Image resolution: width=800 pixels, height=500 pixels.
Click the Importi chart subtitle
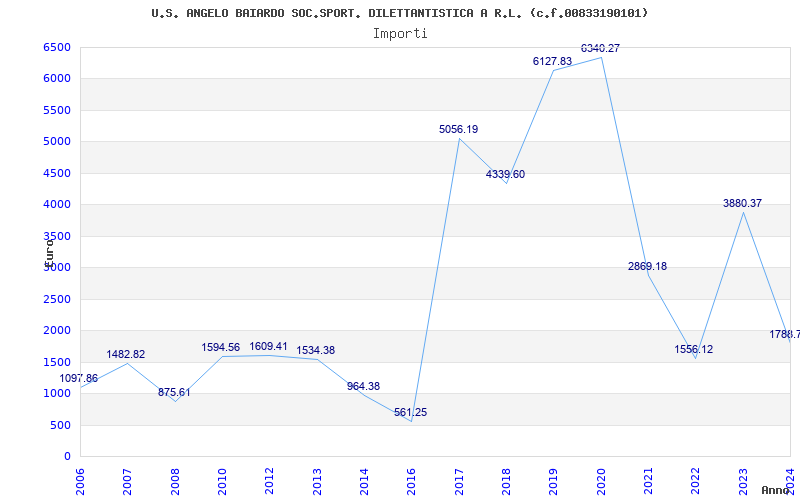click(400, 33)
